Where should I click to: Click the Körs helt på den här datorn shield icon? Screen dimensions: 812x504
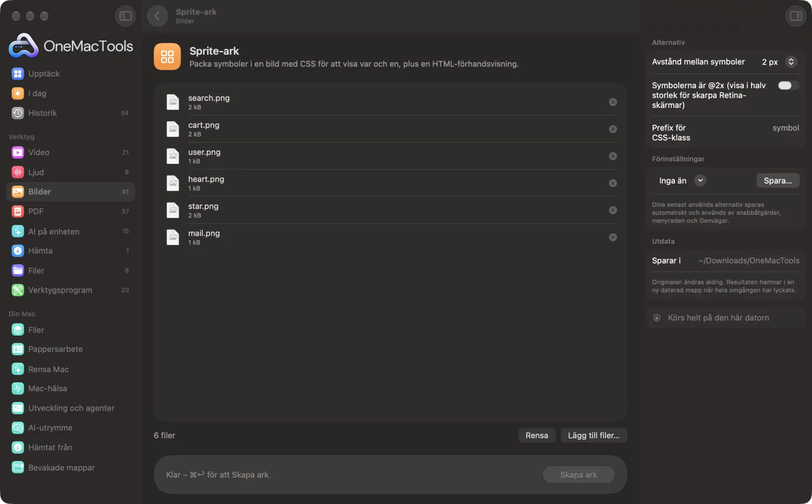point(657,317)
